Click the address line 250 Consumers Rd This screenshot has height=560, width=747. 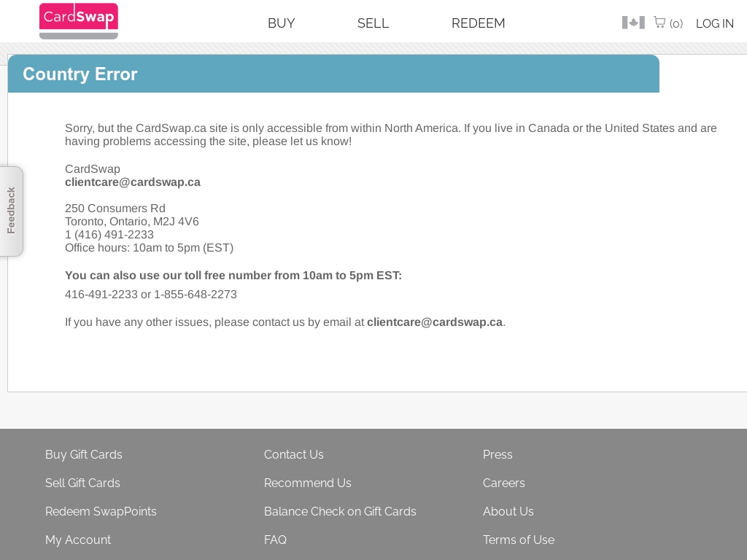click(x=115, y=209)
